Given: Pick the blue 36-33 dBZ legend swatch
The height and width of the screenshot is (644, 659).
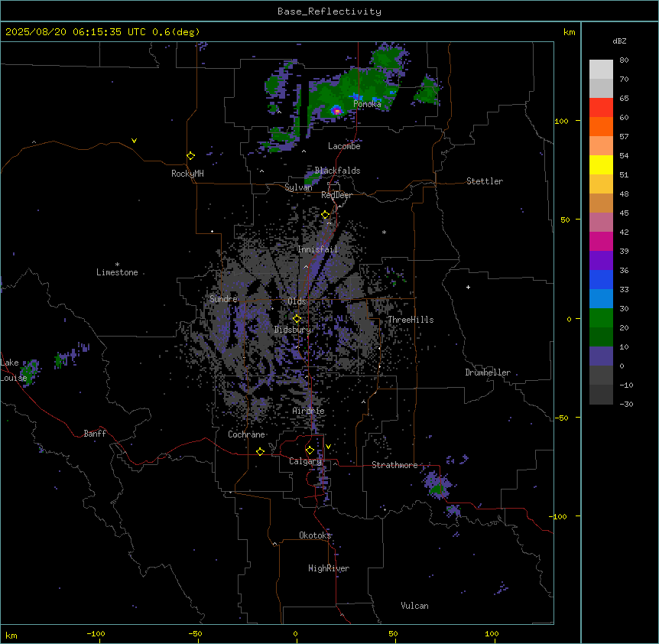Looking at the screenshot, I should coord(601,279).
